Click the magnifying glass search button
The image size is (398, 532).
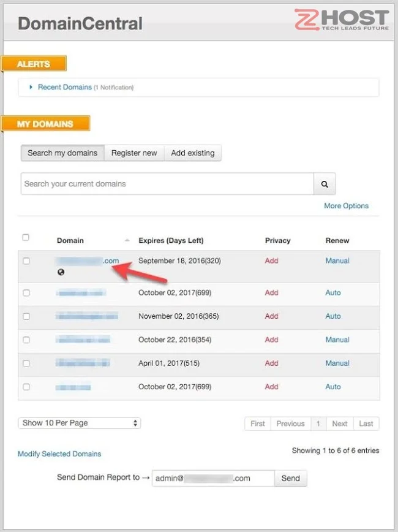pyautogui.click(x=325, y=184)
